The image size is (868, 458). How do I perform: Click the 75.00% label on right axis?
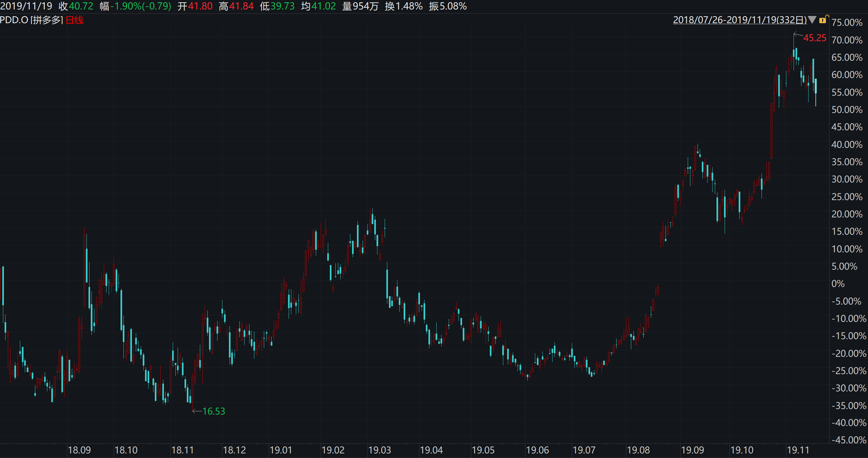[847, 23]
